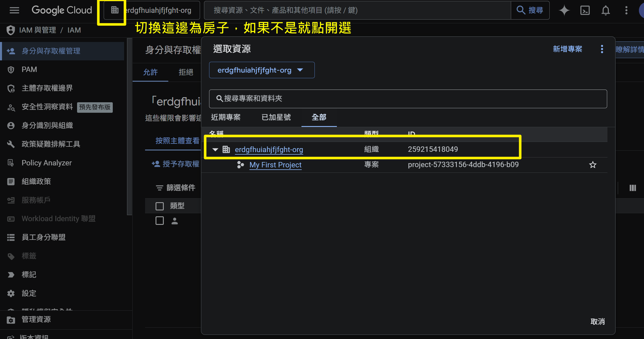The height and width of the screenshot is (339, 644).
Task: Collapse the erdgfhuiahjfjfght-org tree row
Action: 215,150
